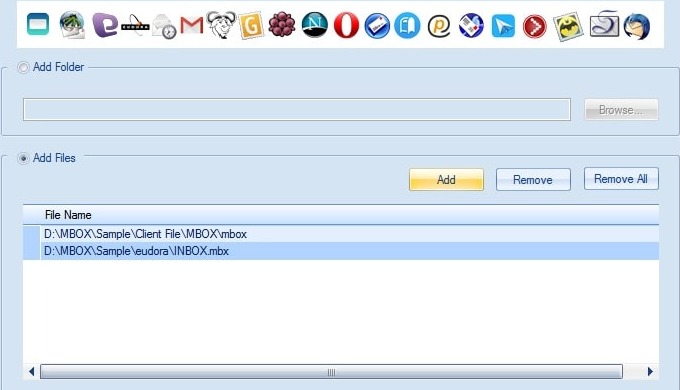Click the Remove All button
This screenshot has width=680, height=390.
621,179
